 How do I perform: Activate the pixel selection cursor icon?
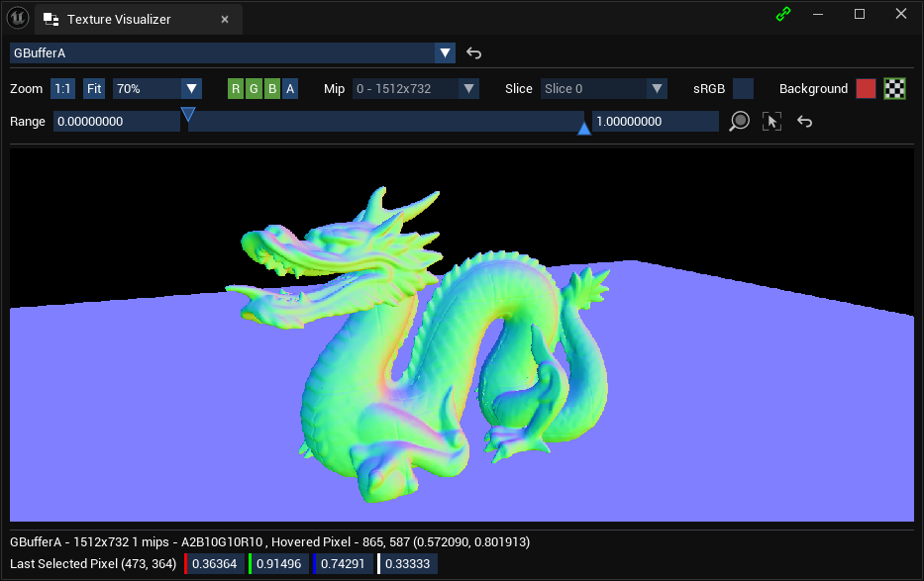coord(771,122)
